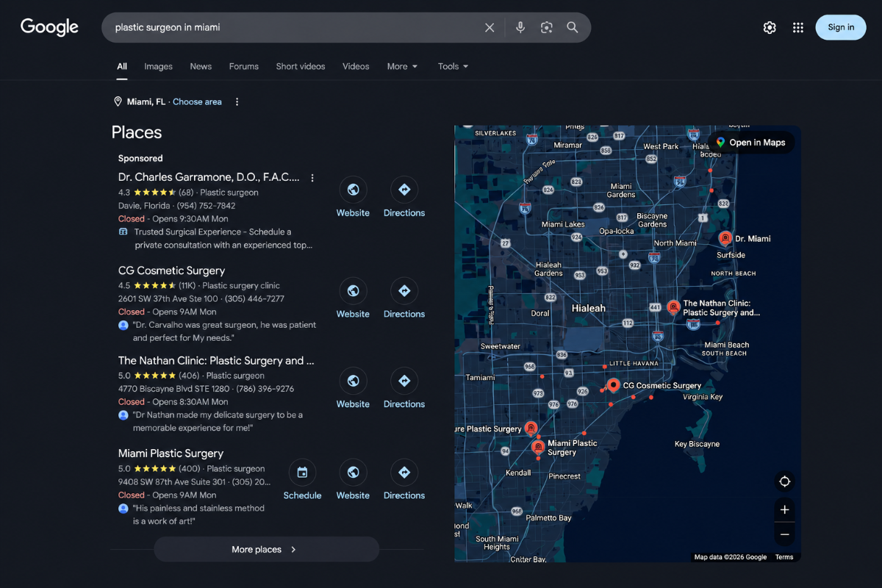882x588 pixels.
Task: Click The Nathan Clinic map pin
Action: [673, 307]
